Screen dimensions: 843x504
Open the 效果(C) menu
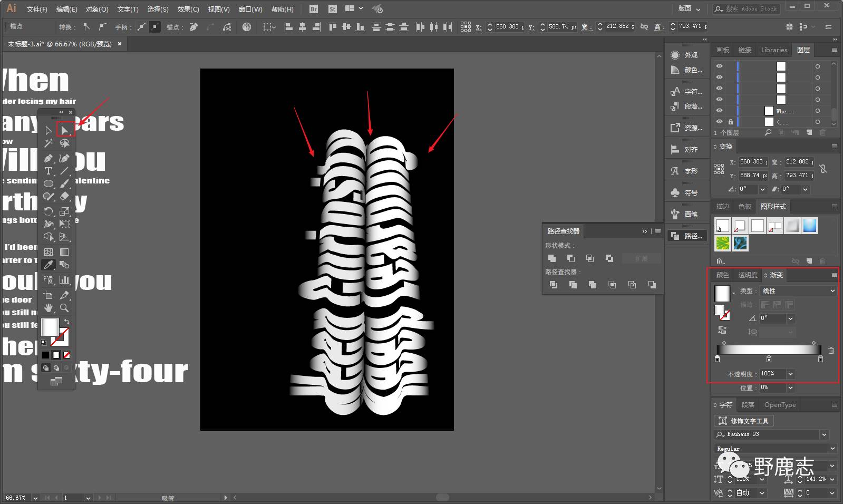coord(188,9)
